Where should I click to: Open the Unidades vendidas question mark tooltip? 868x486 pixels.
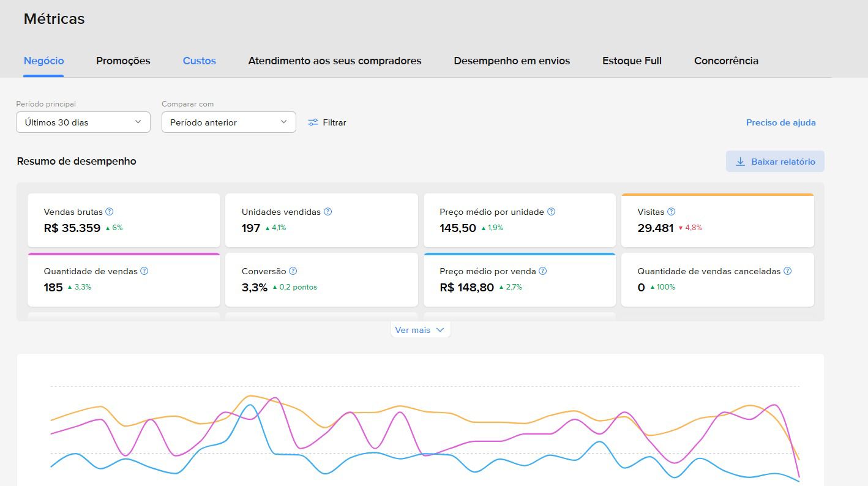327,211
